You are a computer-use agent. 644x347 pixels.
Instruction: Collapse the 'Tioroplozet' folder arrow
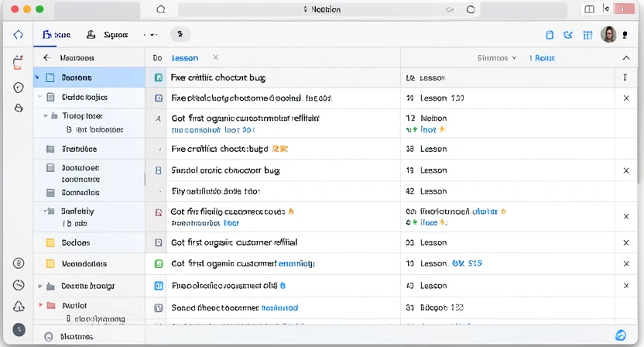click(46, 116)
